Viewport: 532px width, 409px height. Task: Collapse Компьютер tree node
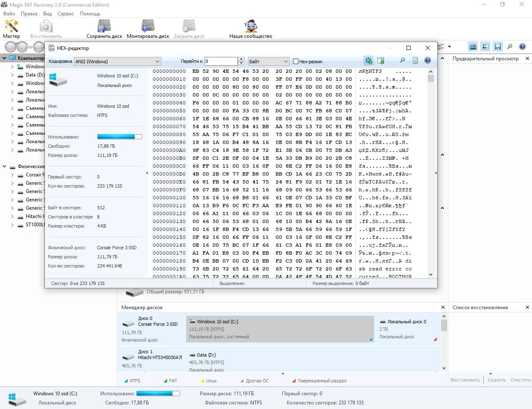(5, 58)
